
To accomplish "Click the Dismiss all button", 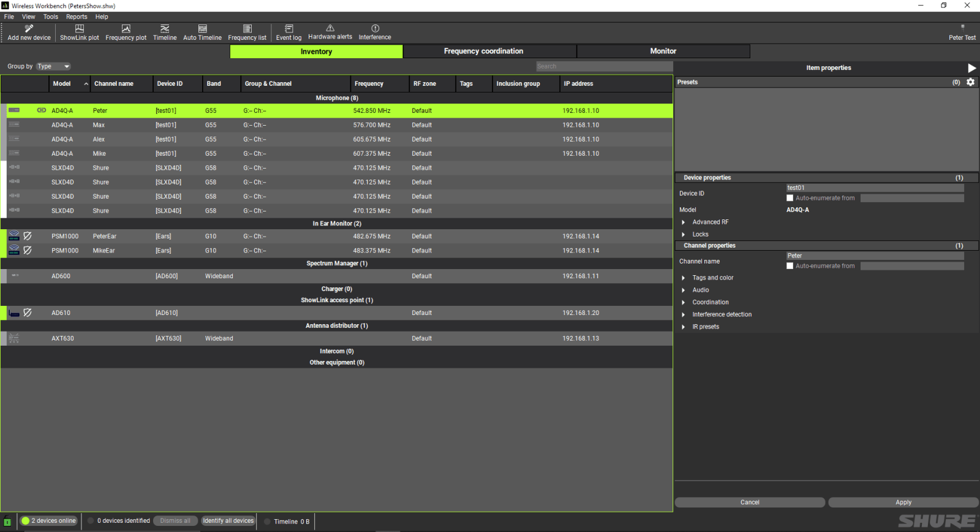I will (x=175, y=521).
